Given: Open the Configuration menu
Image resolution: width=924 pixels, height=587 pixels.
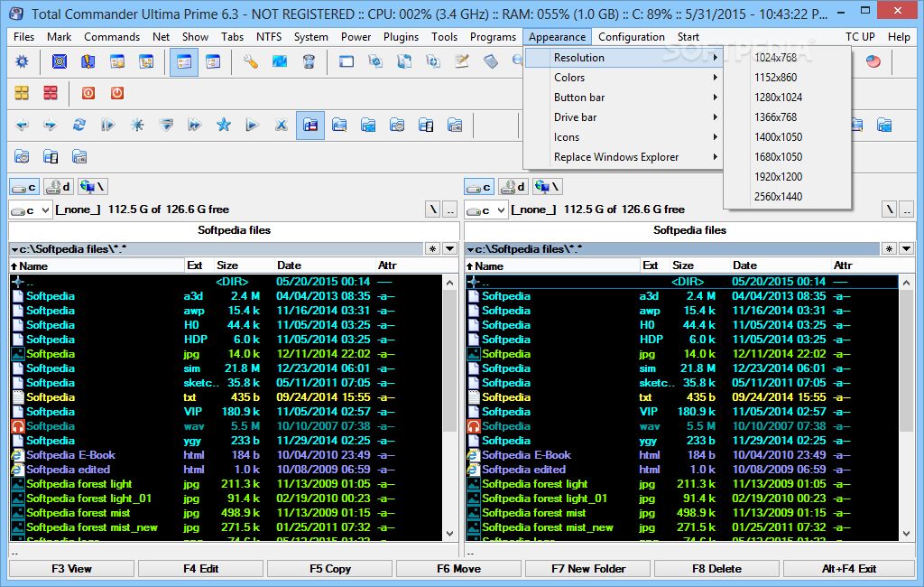Looking at the screenshot, I should [631, 37].
